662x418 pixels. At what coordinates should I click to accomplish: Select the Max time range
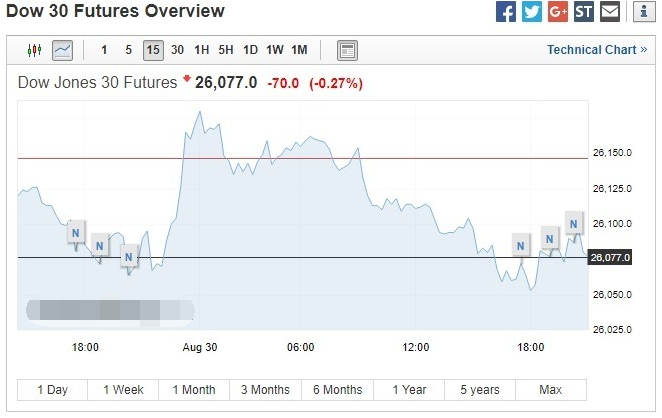pyautogui.click(x=551, y=390)
